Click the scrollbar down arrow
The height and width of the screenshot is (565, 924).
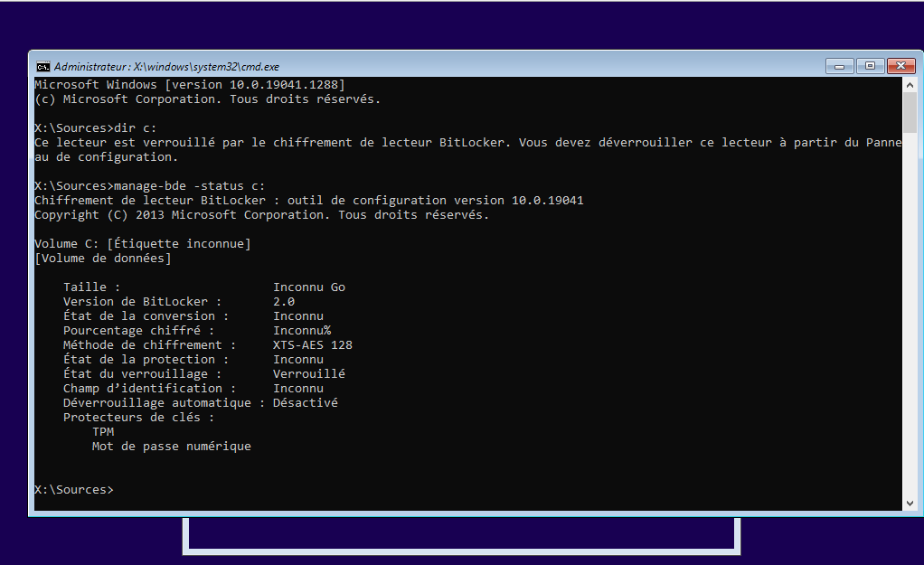(910, 502)
